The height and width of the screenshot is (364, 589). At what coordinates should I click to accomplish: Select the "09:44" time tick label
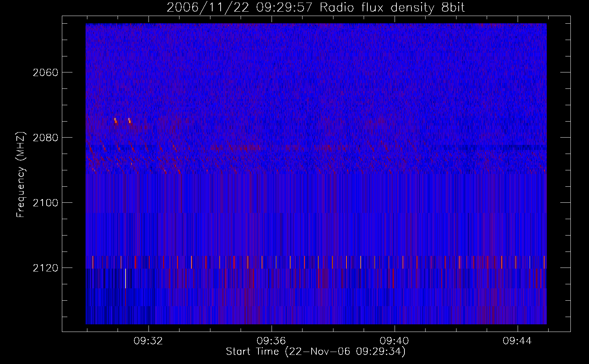tap(517, 341)
